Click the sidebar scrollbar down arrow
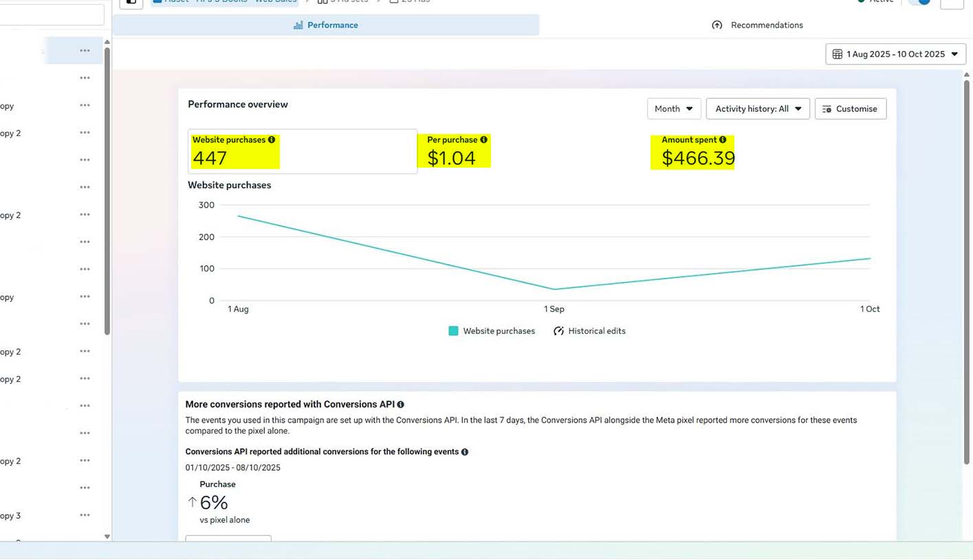This screenshot has width=973, height=560. [x=107, y=537]
